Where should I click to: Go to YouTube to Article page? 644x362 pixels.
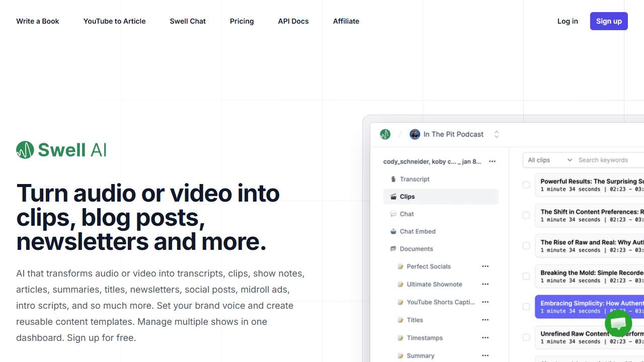114,21
